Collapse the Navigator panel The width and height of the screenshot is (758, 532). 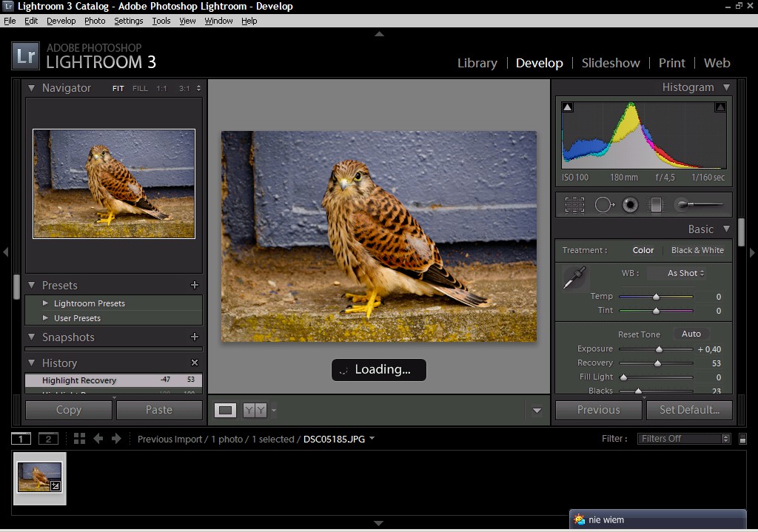click(x=31, y=88)
